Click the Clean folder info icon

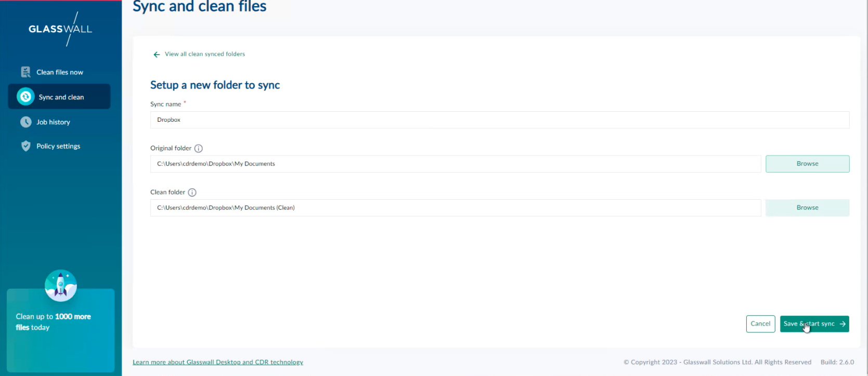[192, 192]
